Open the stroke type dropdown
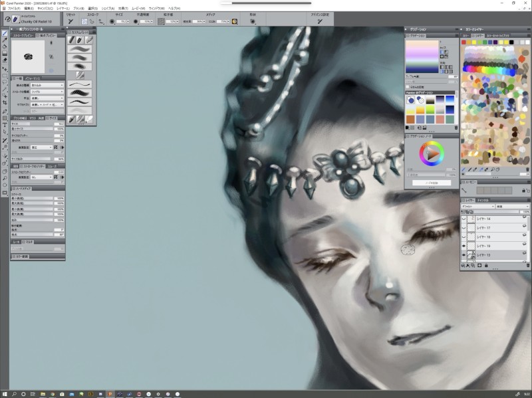 tap(47, 92)
